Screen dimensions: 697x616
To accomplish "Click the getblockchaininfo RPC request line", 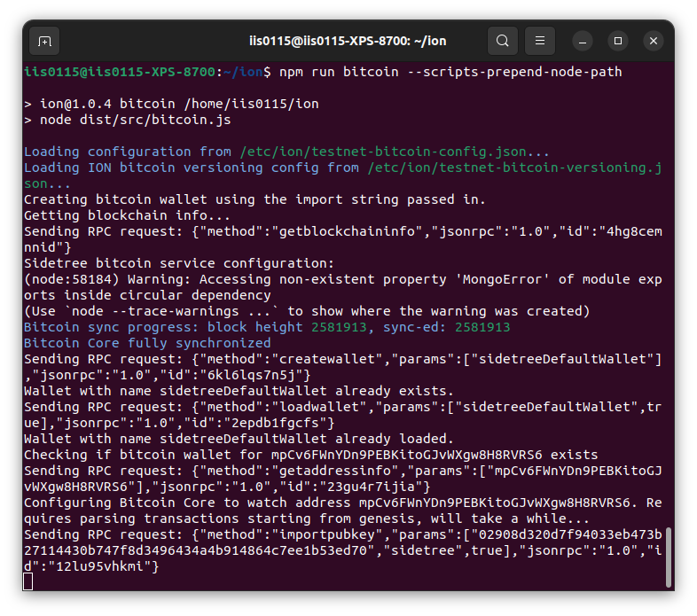I will [342, 239].
